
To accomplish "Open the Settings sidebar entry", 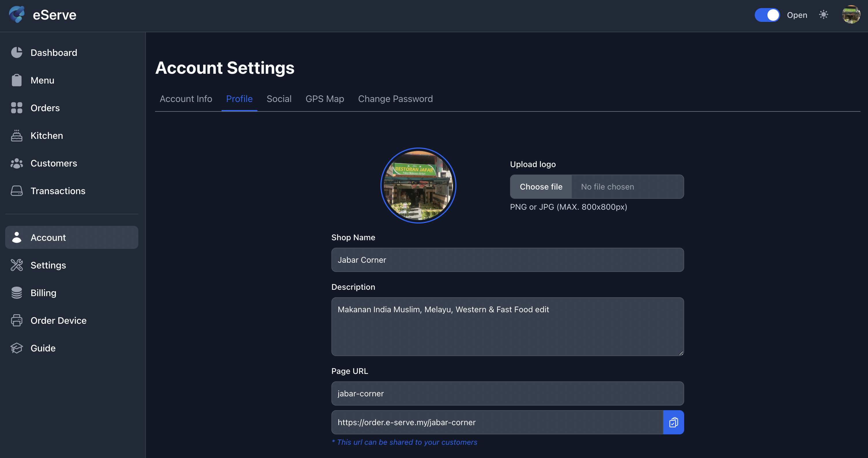I will point(48,265).
